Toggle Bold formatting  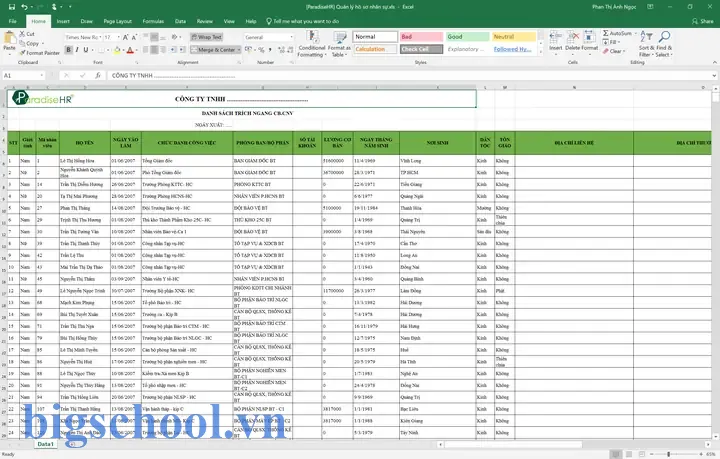(x=68, y=50)
